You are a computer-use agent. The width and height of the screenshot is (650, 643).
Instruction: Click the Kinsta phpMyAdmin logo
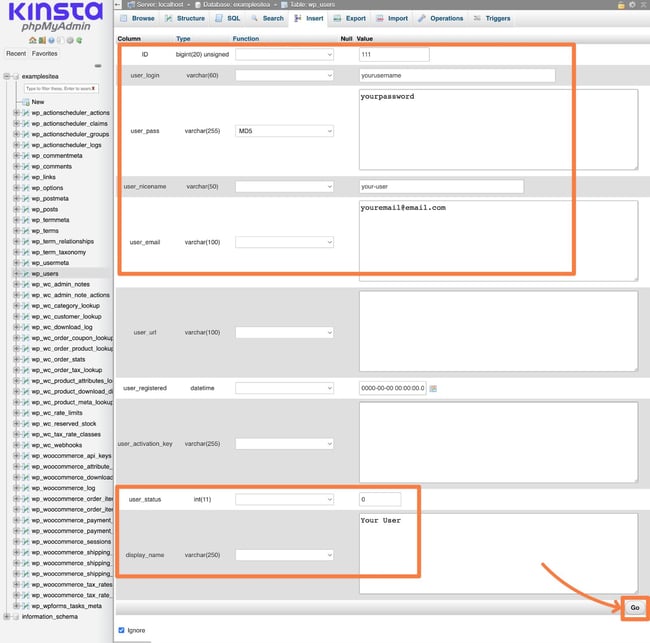point(54,19)
